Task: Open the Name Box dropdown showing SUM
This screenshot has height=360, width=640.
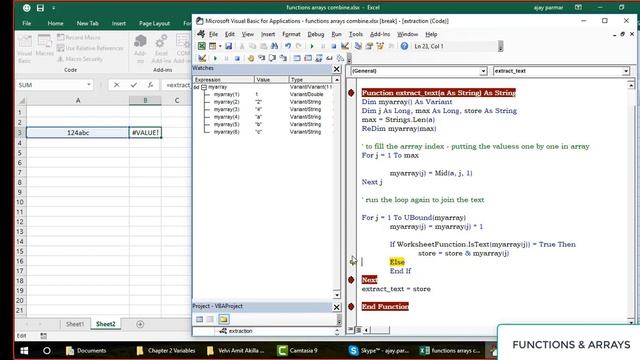Action: point(89,85)
